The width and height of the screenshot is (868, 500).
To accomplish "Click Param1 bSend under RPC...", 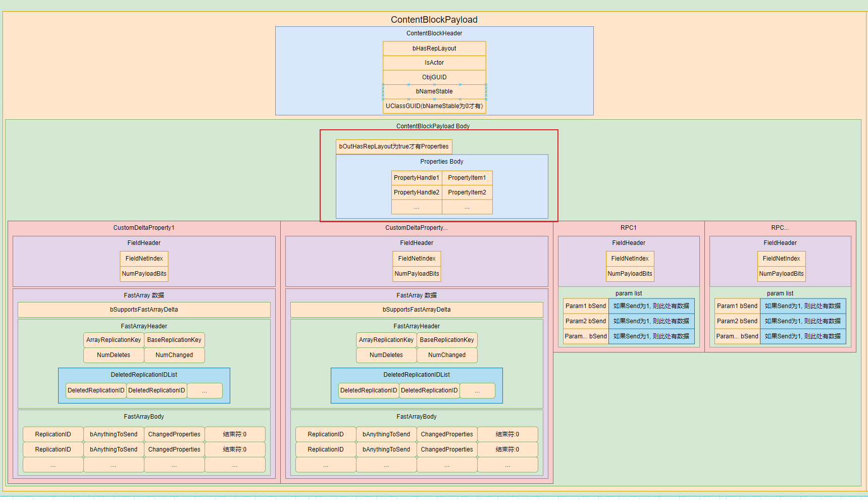I will coord(737,306).
